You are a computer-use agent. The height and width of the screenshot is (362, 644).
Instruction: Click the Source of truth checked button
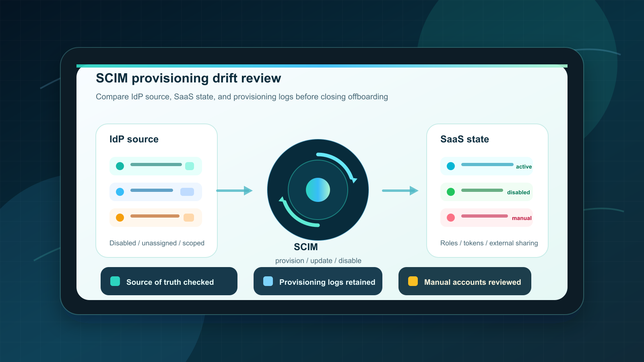169,281
